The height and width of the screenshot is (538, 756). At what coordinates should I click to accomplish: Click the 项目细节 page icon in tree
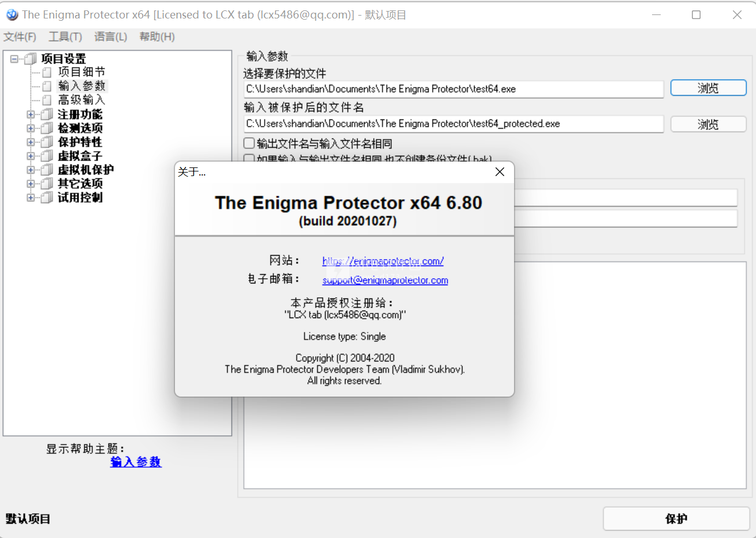[x=47, y=72]
